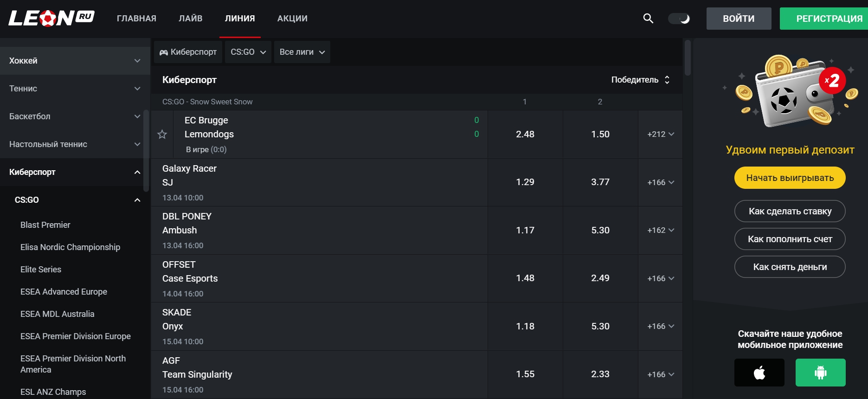
Task: Open the Все лиги dropdown
Action: pyautogui.click(x=302, y=52)
